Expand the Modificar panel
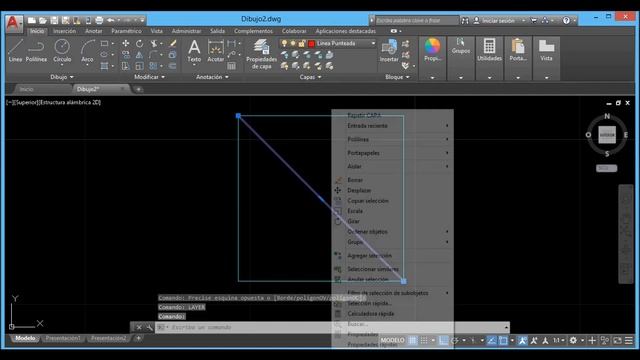The width and height of the screenshot is (640, 360). coord(149,77)
